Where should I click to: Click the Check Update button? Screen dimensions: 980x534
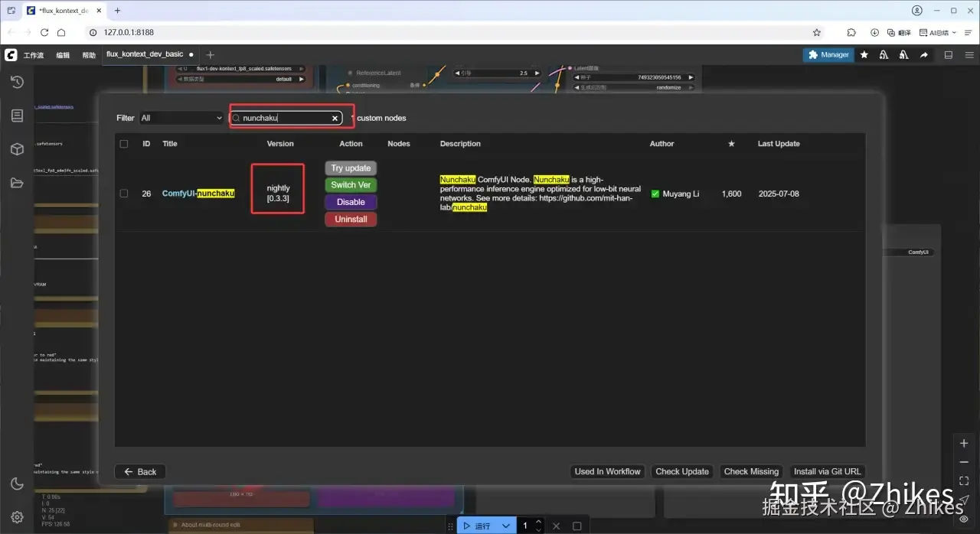point(682,471)
